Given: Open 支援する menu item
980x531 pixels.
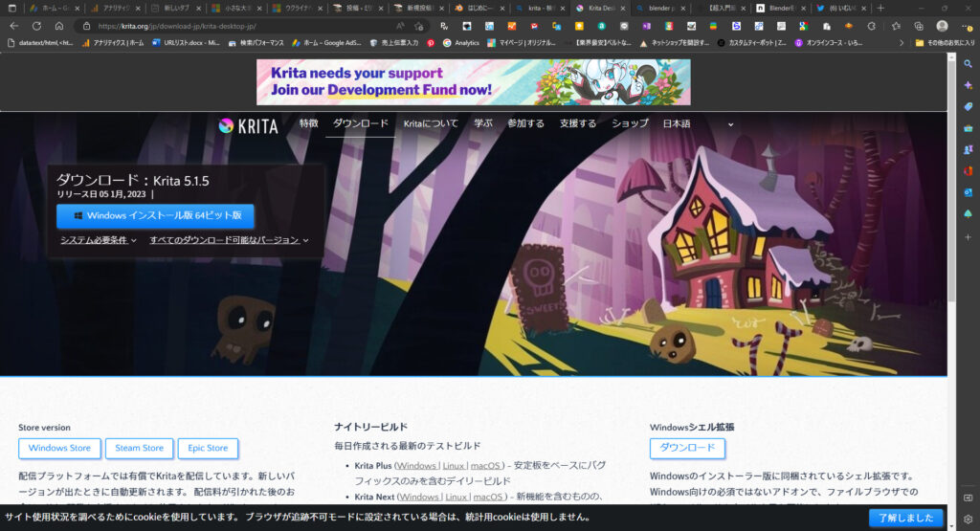Looking at the screenshot, I should (577, 123).
